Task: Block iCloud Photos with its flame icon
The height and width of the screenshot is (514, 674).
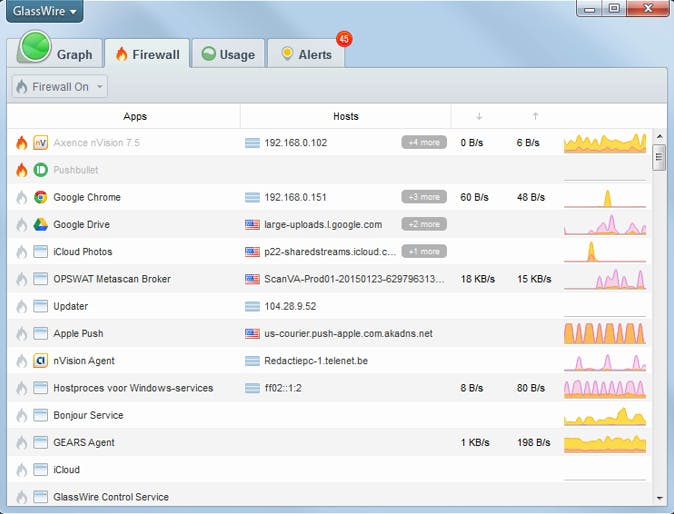Action: pos(21,252)
